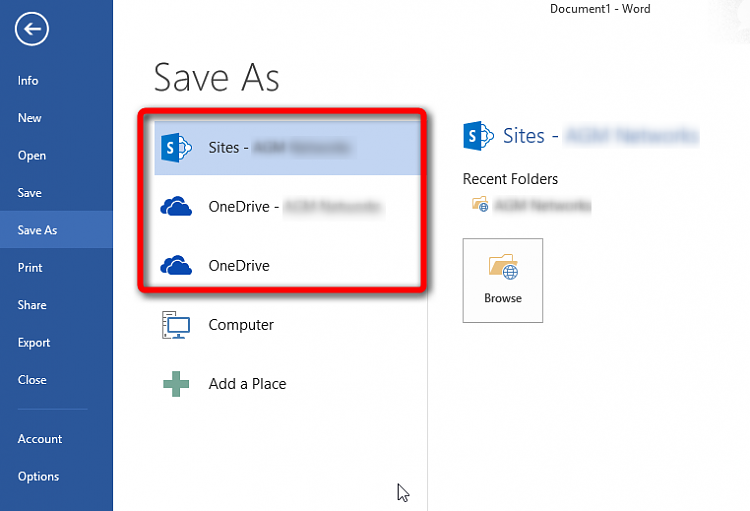Image resolution: width=750 pixels, height=511 pixels.
Task: Click the SharePoint icon in the right pane header
Action: click(478, 136)
